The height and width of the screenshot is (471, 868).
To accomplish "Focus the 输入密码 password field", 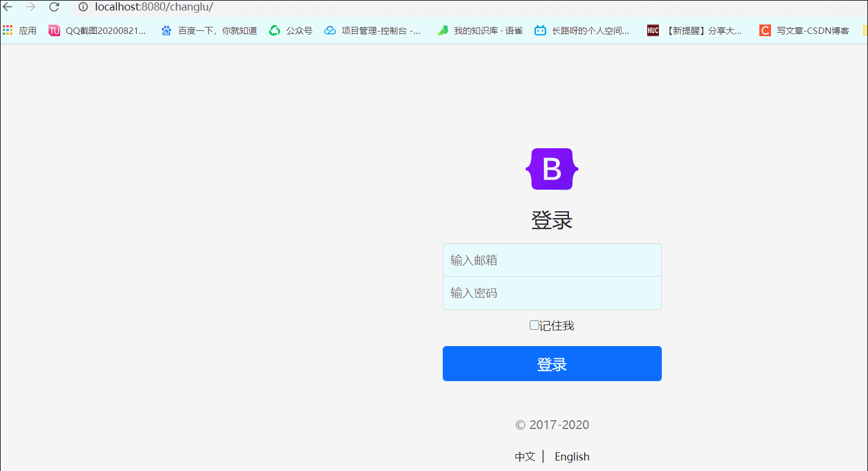I will [552, 293].
